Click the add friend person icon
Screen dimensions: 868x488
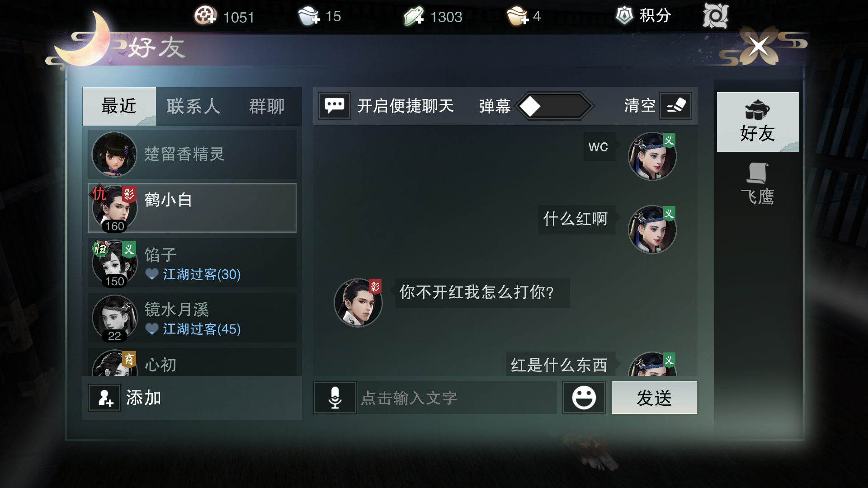pyautogui.click(x=104, y=398)
